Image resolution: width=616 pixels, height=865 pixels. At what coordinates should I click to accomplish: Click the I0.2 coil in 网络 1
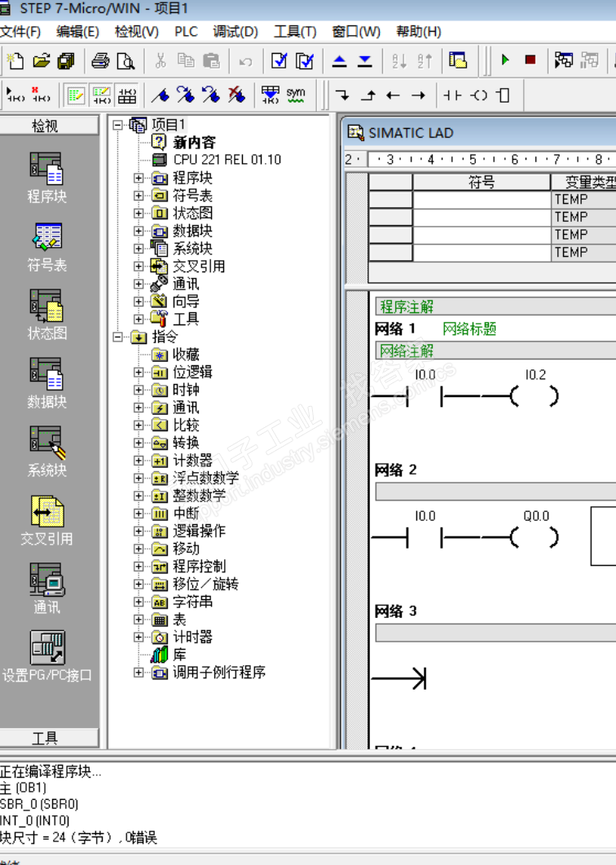coord(535,395)
